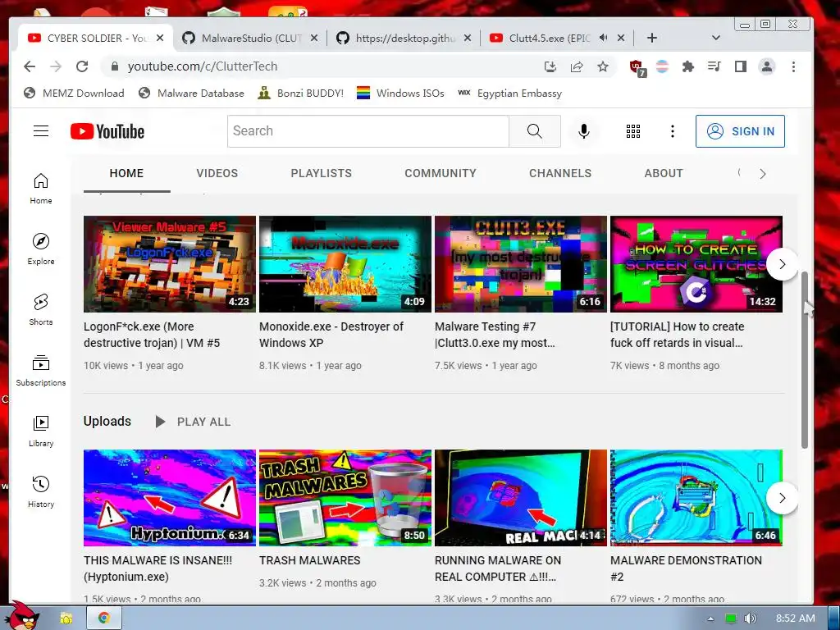Click the striped round extension icon
Viewport: 840px width, 630px height.
coord(662,66)
